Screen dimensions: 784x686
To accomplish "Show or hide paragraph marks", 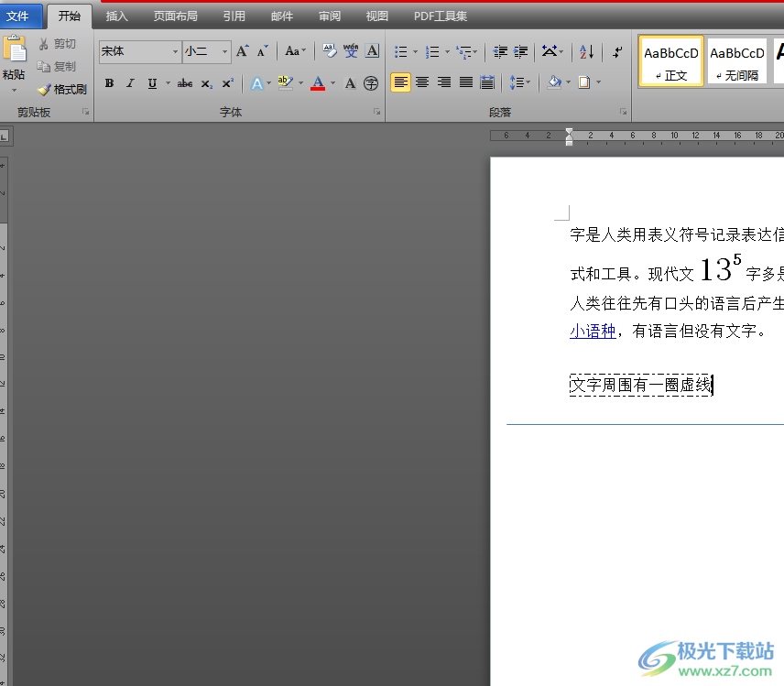I will 617,51.
